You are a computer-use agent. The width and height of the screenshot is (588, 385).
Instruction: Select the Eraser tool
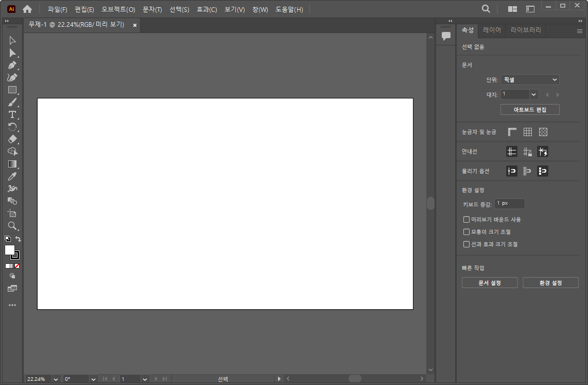(12, 139)
